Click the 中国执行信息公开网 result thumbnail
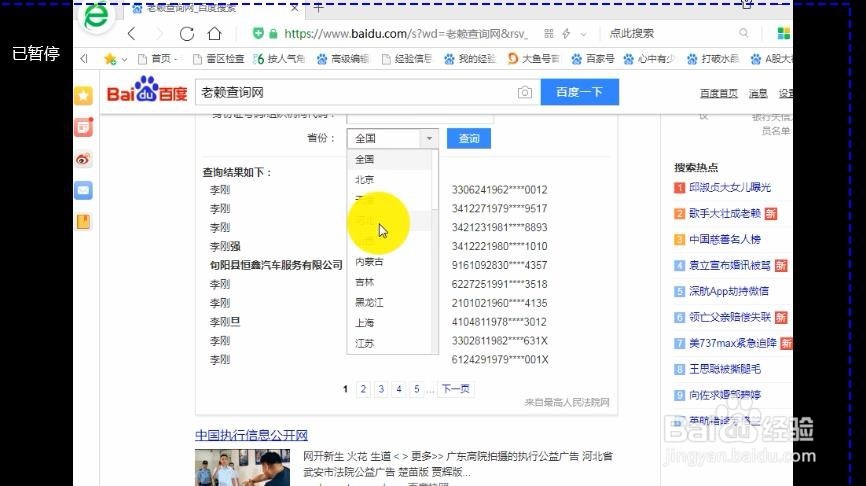866x486 pixels. [242, 467]
